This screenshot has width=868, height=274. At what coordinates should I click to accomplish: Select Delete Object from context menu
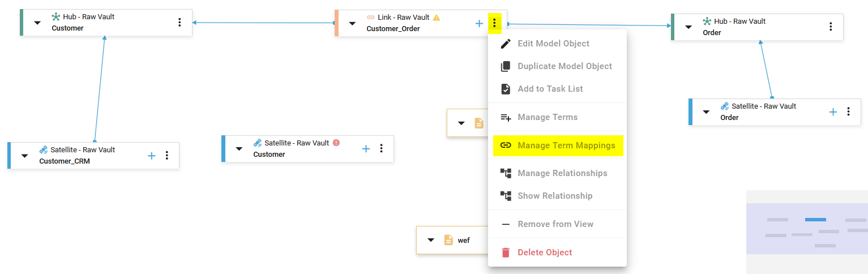point(545,252)
